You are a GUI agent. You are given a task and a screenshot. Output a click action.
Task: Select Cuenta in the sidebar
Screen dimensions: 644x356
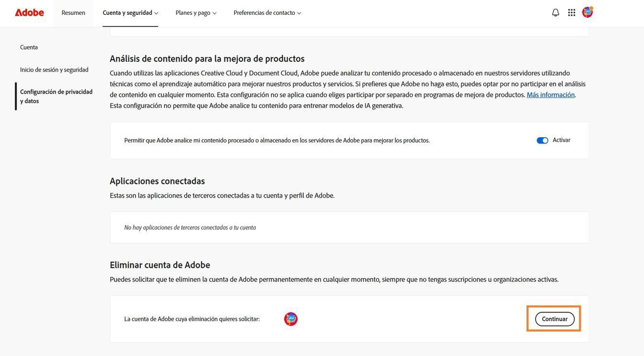(x=29, y=47)
